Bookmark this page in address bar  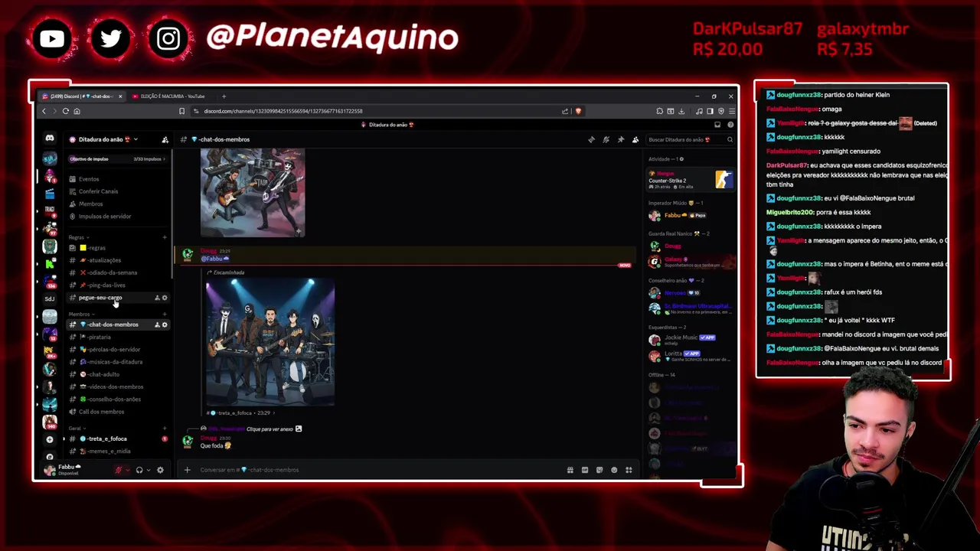click(181, 111)
